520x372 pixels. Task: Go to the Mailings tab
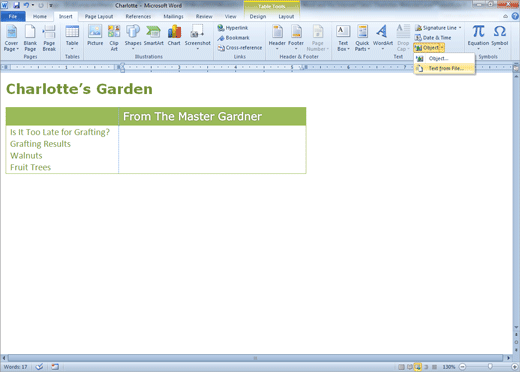pos(173,16)
